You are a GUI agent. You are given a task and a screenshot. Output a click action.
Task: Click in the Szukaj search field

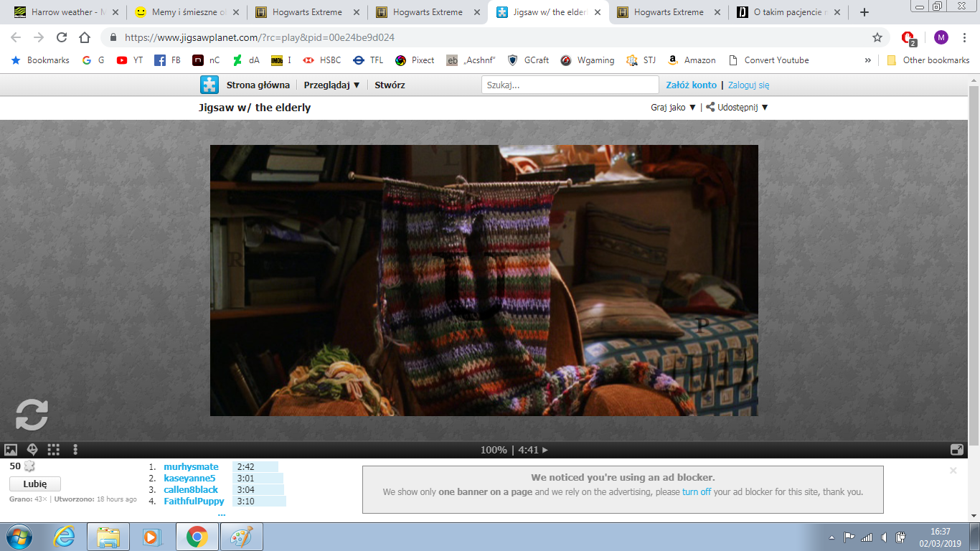click(x=570, y=85)
